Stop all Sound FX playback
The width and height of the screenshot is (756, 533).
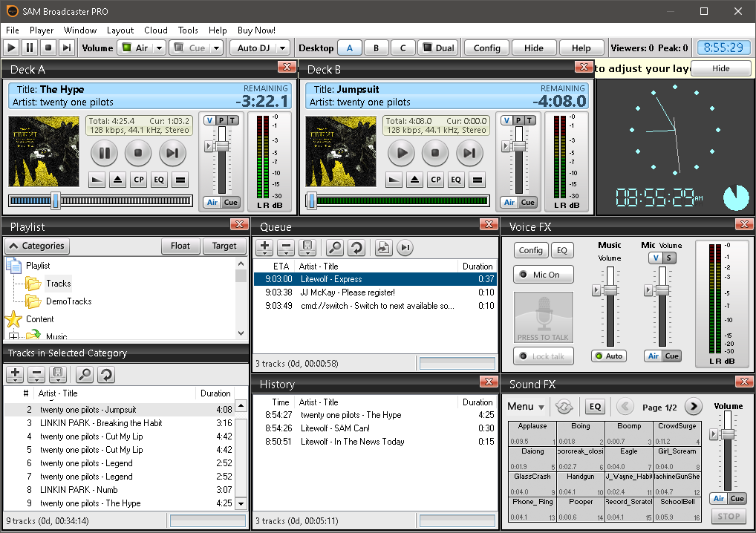[729, 516]
